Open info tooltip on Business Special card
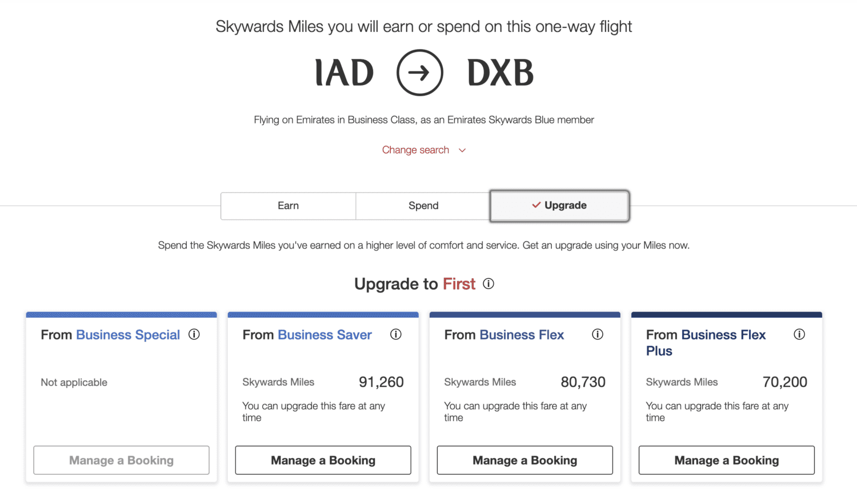The height and width of the screenshot is (504, 857). (x=194, y=334)
